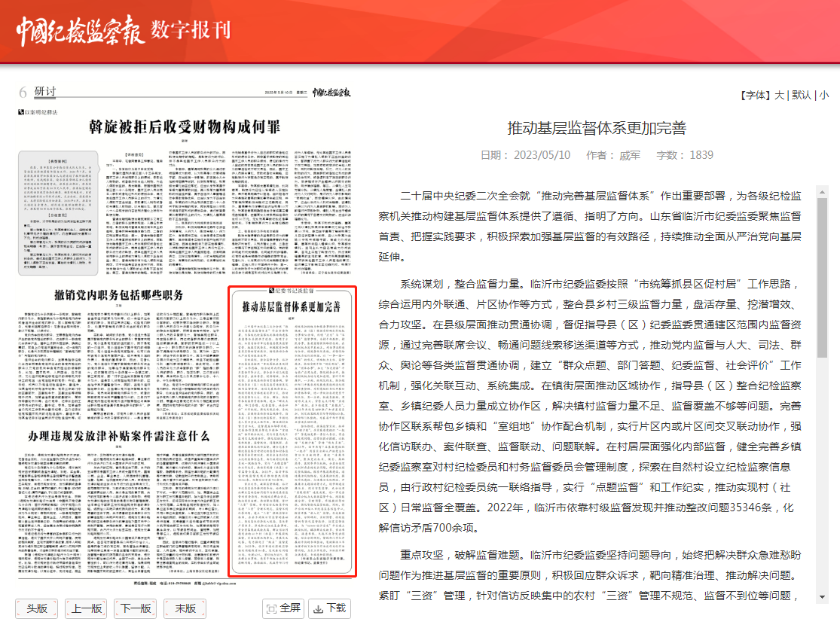This screenshot has width=840, height=637.
Task: Open article 办理违规发放津补贴案件需注意什么
Action: (118, 436)
